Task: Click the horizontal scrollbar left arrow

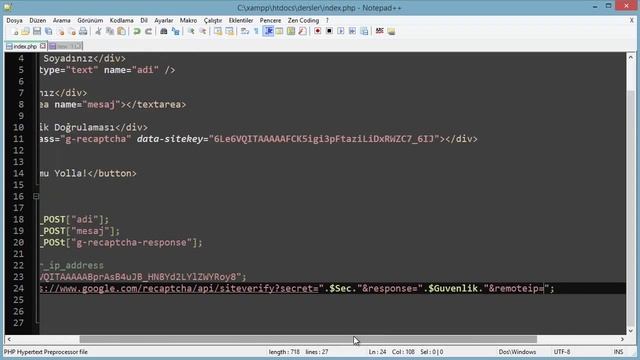Action: tap(9, 339)
